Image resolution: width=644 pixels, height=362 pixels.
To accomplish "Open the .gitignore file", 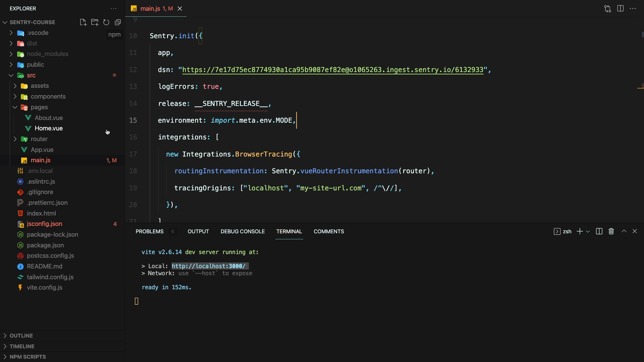I will (62, 192).
